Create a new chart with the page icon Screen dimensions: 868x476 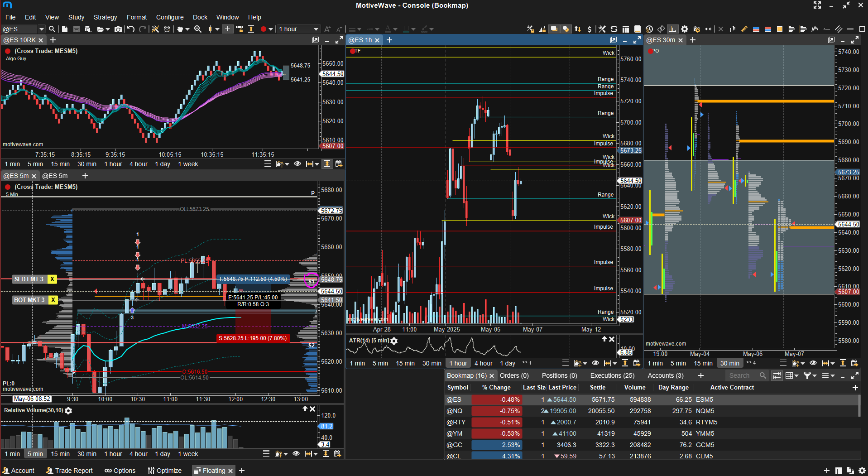point(65,29)
